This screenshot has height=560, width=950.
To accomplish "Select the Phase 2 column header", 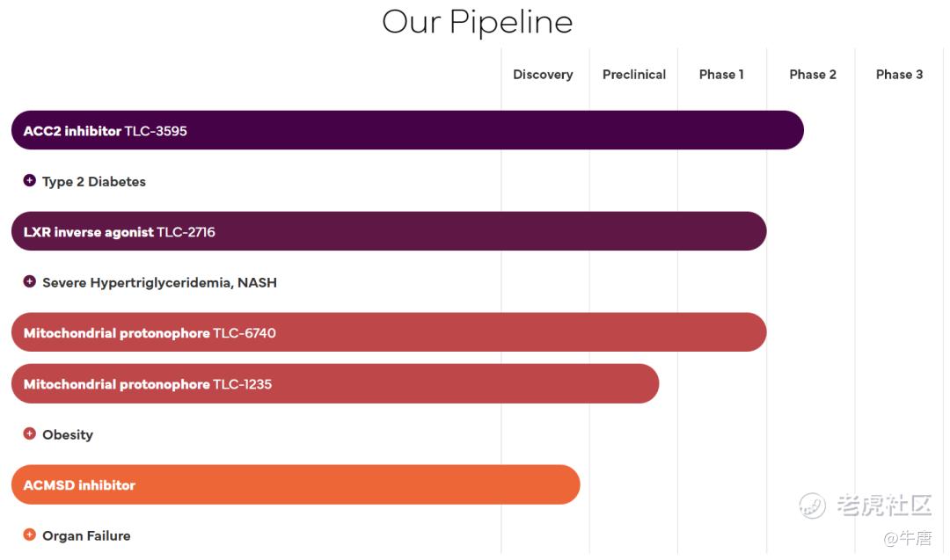I will (813, 75).
